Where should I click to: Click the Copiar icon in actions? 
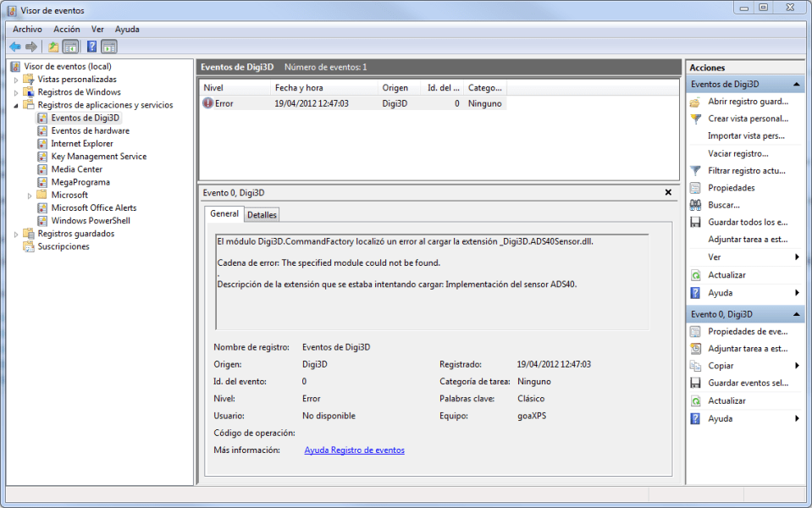695,366
